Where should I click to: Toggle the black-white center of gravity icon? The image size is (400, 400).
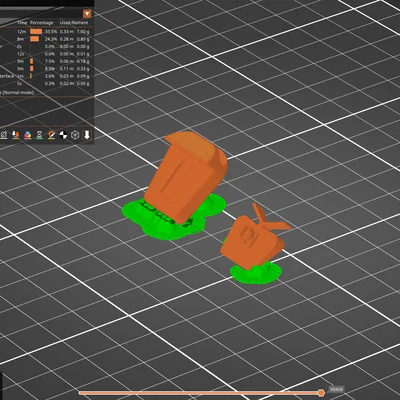point(63,135)
